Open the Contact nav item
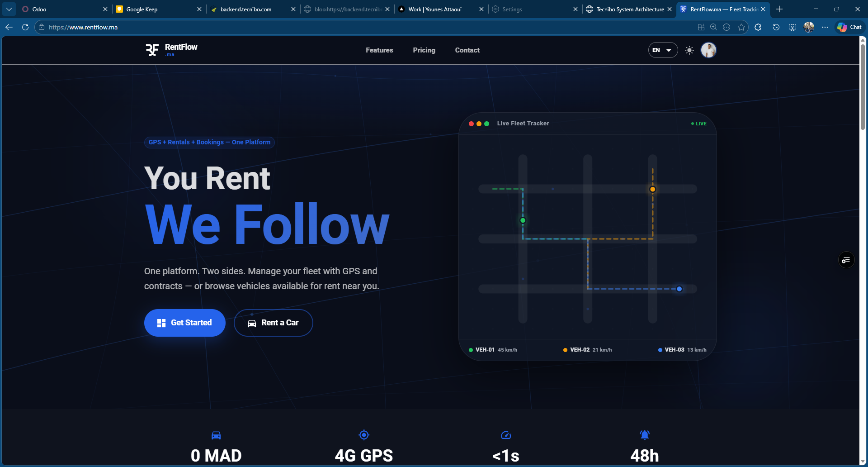Screen dimensions: 868x467 467,50
